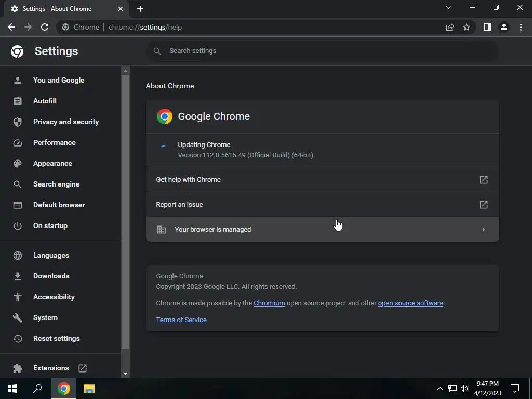Click the Languages globe icon
Image resolution: width=532 pixels, height=399 pixels.
tap(17, 256)
